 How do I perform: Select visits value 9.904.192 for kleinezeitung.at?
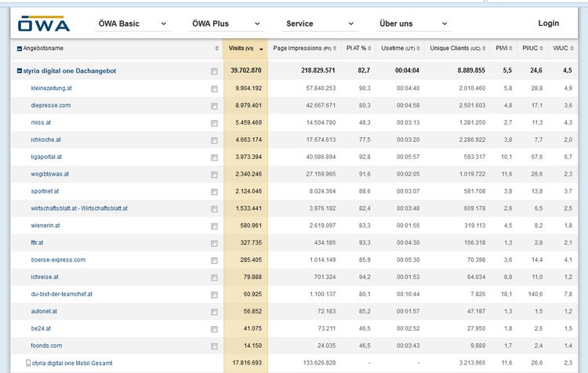pos(249,88)
